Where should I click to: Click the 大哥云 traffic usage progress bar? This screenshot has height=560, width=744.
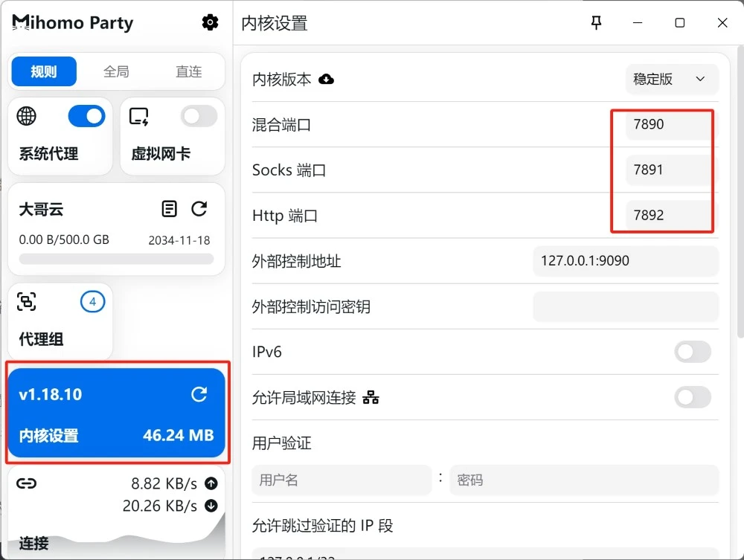116,259
